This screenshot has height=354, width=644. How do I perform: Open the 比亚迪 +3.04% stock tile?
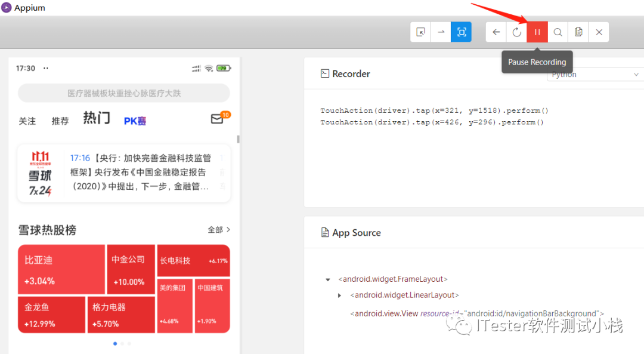61,269
